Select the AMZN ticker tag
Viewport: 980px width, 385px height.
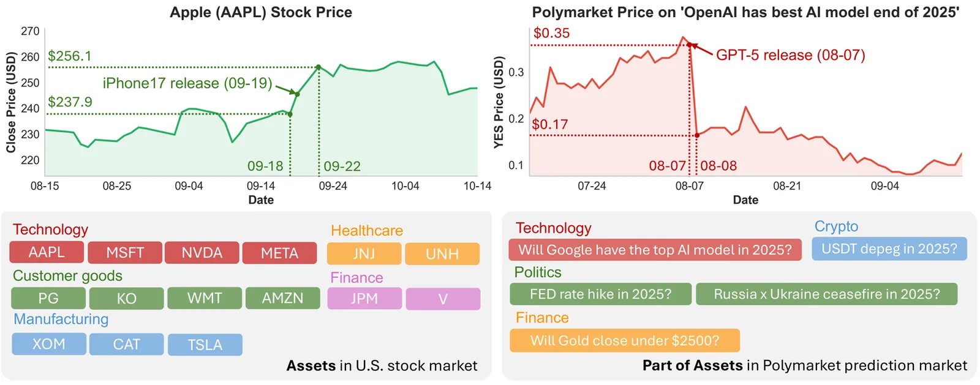point(282,298)
